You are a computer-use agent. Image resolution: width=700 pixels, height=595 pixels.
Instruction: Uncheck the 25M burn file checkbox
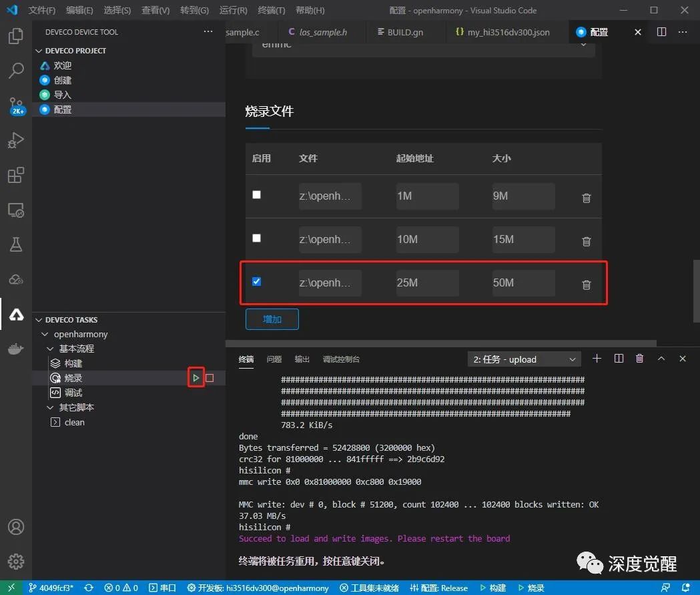coord(257,281)
